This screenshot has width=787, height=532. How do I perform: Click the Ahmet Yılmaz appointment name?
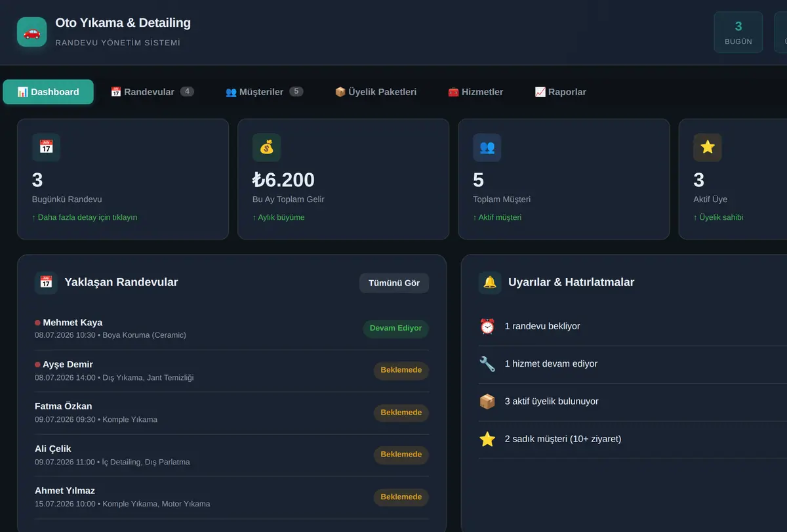(65, 491)
